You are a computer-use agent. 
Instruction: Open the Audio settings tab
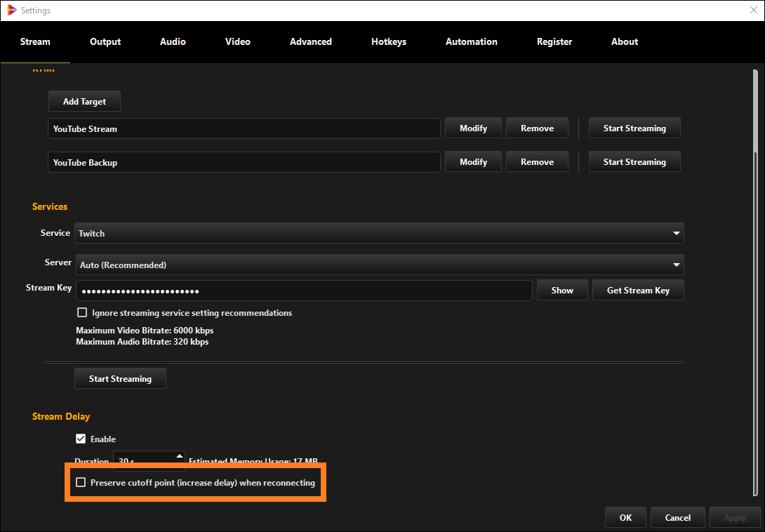173,42
